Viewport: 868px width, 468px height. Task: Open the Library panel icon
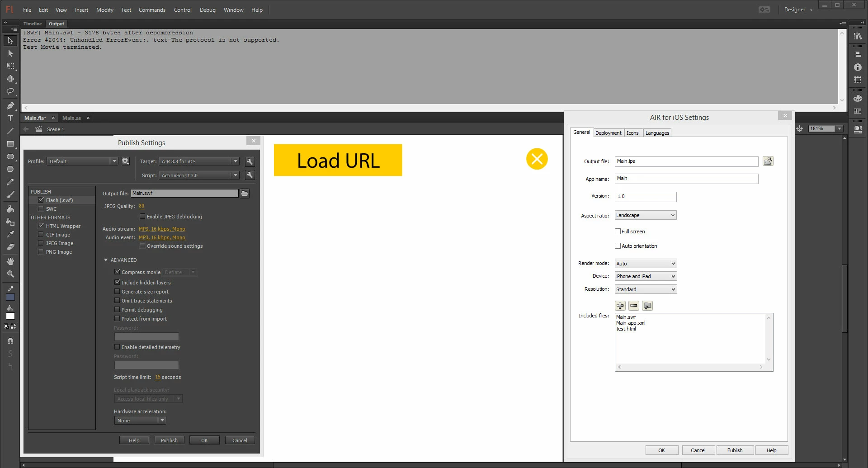click(x=858, y=36)
